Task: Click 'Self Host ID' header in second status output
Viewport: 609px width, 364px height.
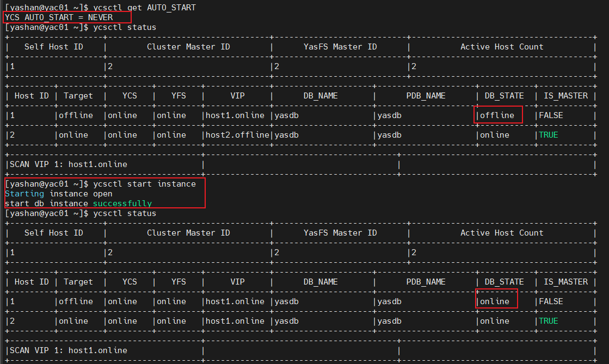Action: click(x=53, y=233)
